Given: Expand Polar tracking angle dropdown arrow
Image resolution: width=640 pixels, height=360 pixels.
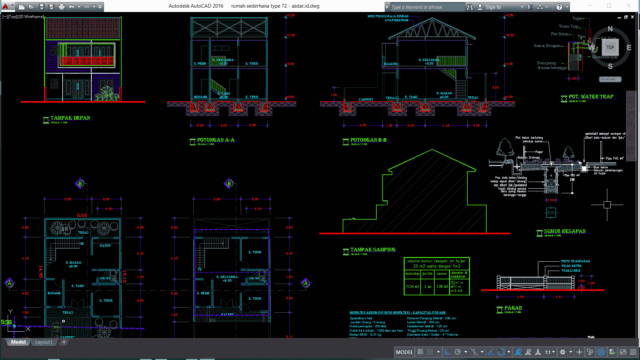Looking at the screenshot, I should [466, 352].
